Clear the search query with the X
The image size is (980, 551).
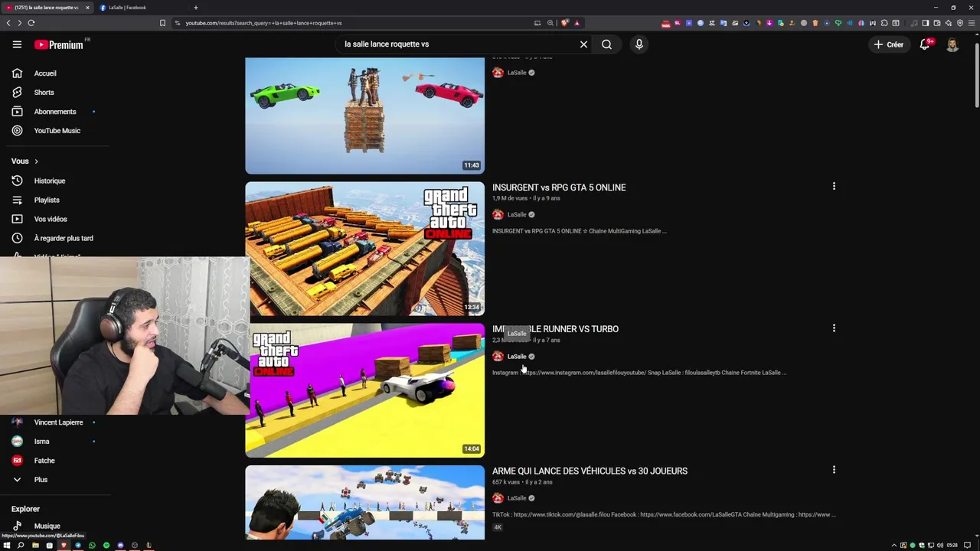(x=583, y=44)
